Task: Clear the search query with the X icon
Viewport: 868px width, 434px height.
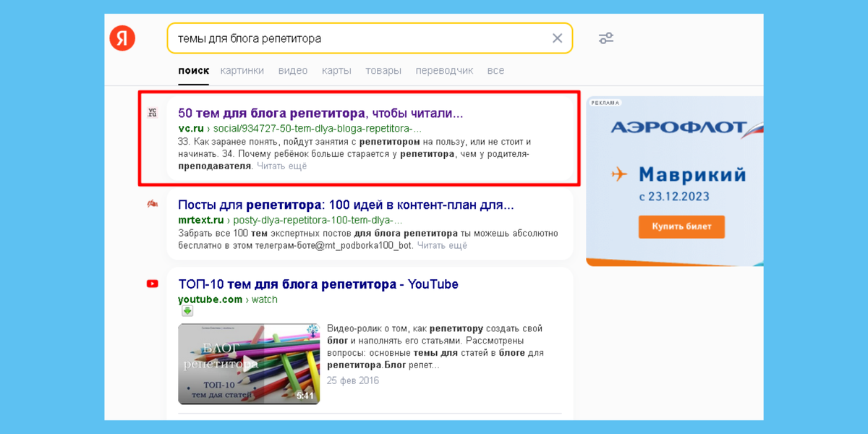Action: 557,38
